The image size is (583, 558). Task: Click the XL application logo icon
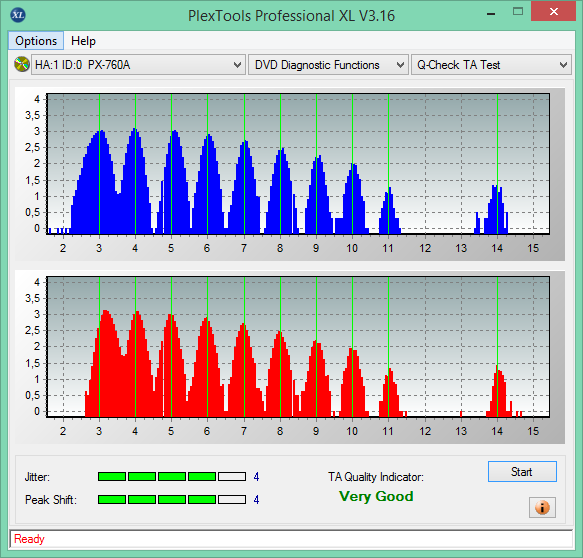click(18, 15)
